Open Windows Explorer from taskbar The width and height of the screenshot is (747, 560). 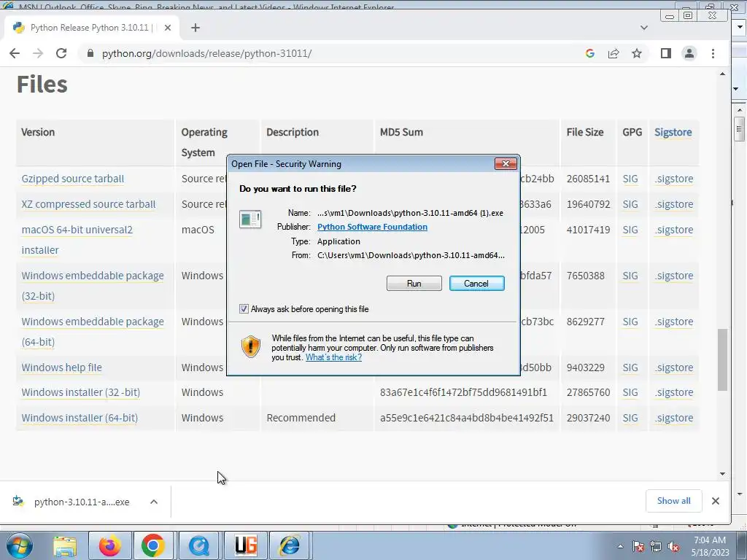coord(65,545)
